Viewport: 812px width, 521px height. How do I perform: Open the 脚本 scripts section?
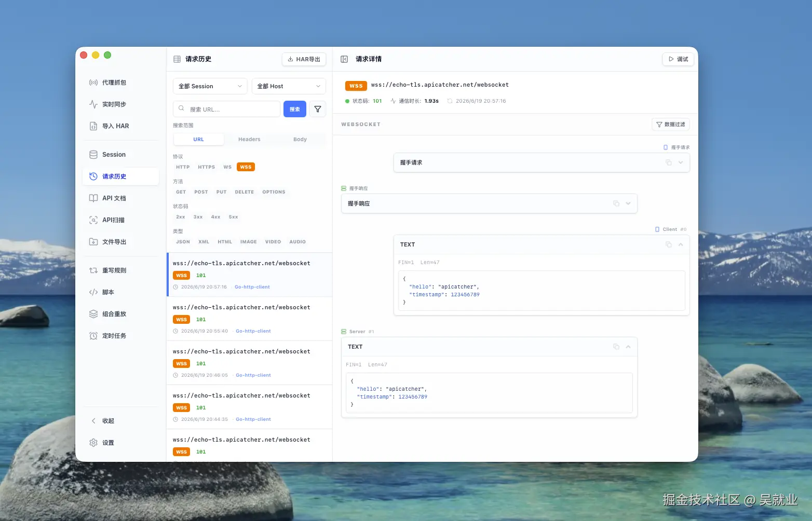[120, 292]
